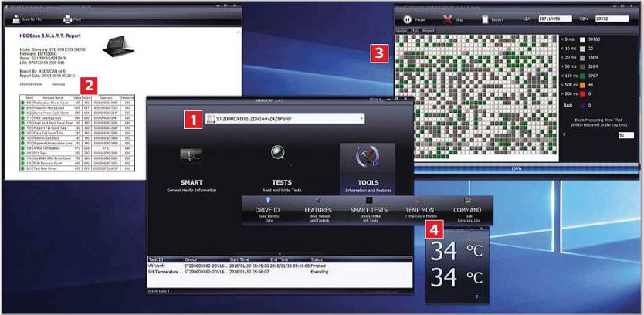Viewport: 644px width, 315px height.
Task: Open the drive selection dropdown ST2000DX002
Action: (285, 119)
